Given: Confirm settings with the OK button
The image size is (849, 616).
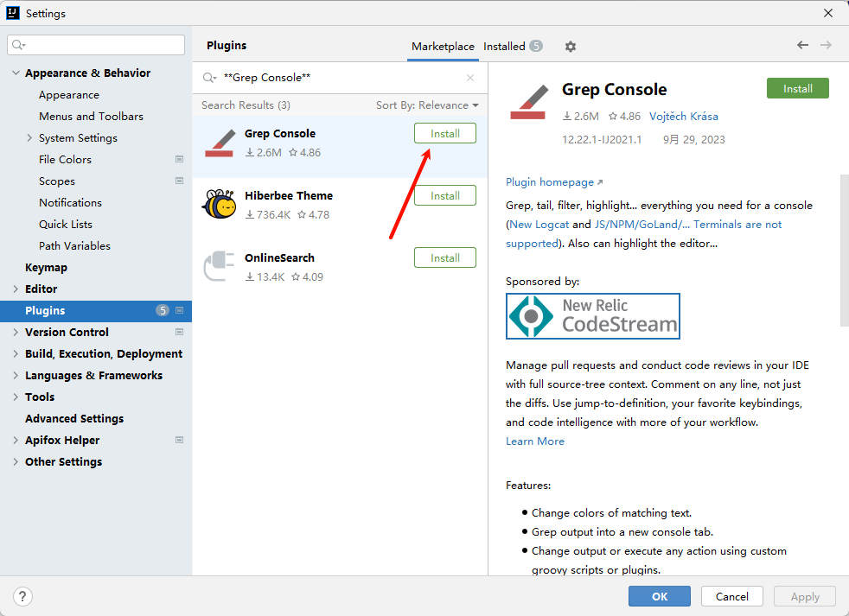Looking at the screenshot, I should (x=660, y=596).
